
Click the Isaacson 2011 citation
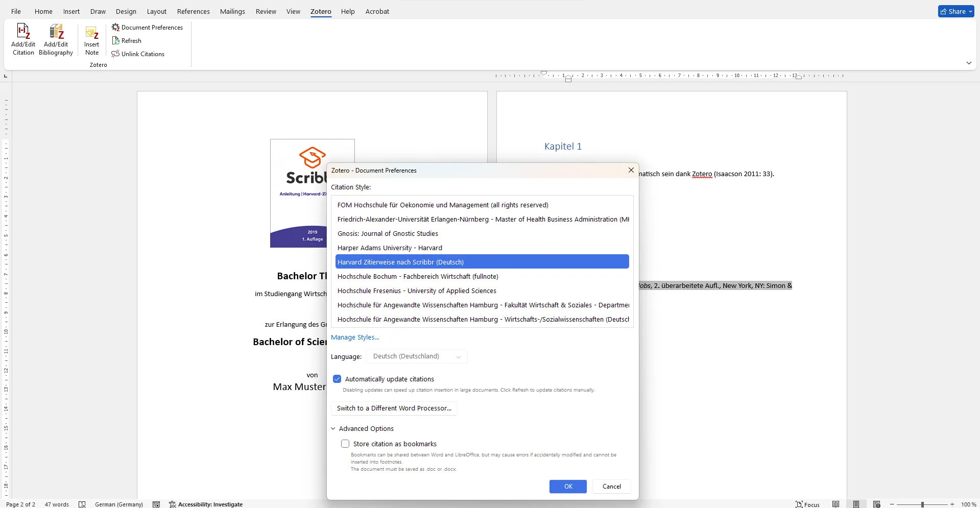click(x=744, y=174)
